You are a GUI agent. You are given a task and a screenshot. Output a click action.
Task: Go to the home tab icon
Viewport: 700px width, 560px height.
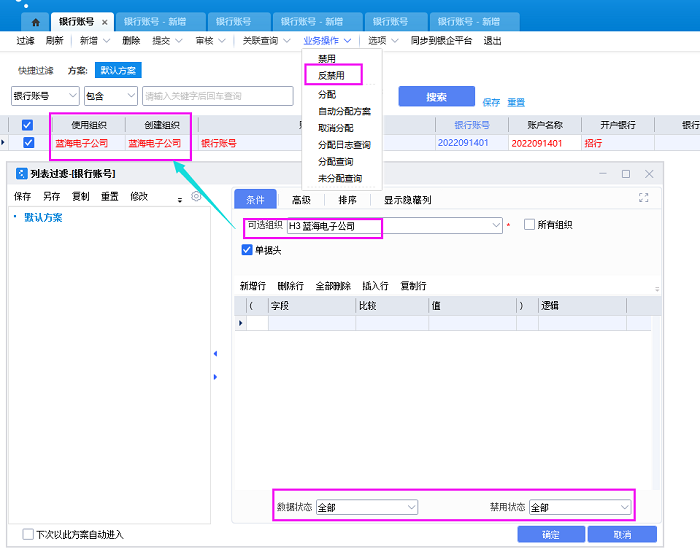click(36, 22)
